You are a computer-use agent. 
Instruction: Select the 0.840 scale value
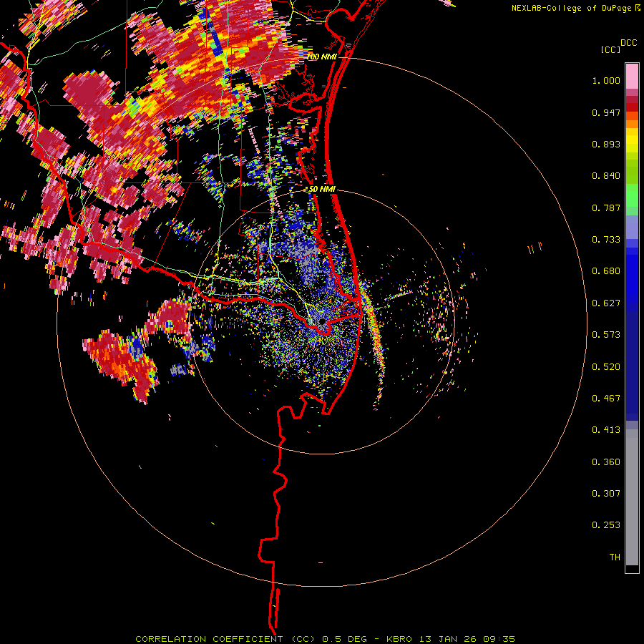[606, 176]
